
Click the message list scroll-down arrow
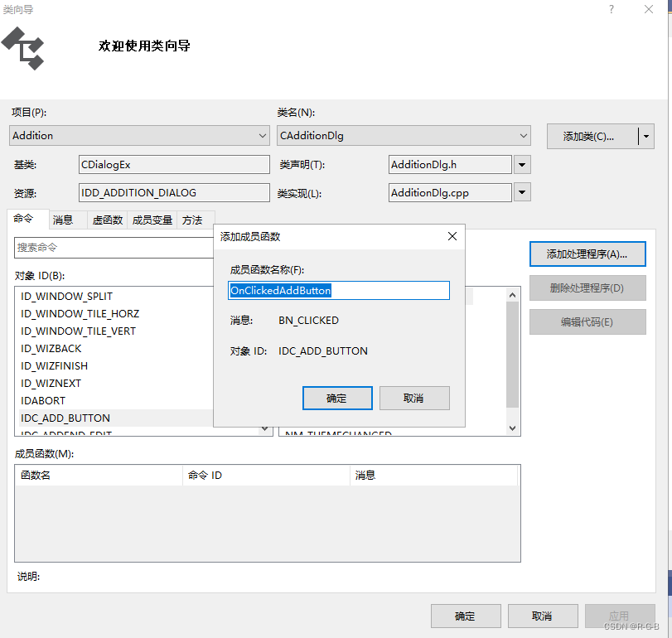click(512, 428)
